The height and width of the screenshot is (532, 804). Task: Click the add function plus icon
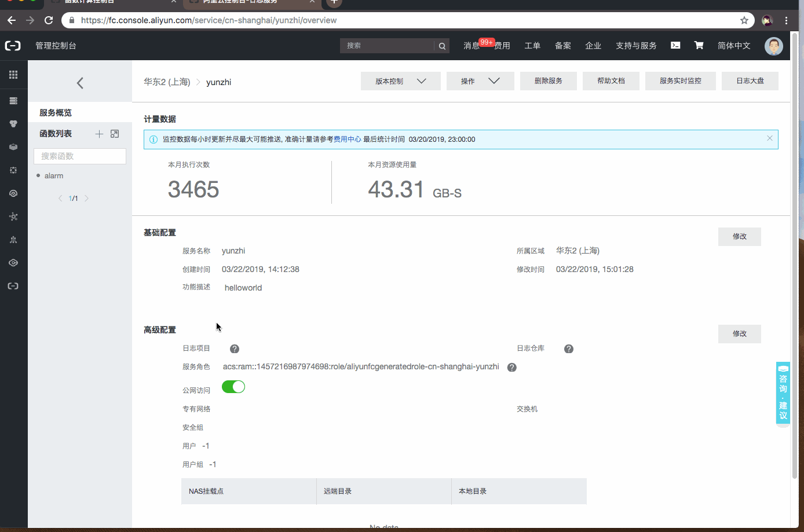[x=99, y=134]
